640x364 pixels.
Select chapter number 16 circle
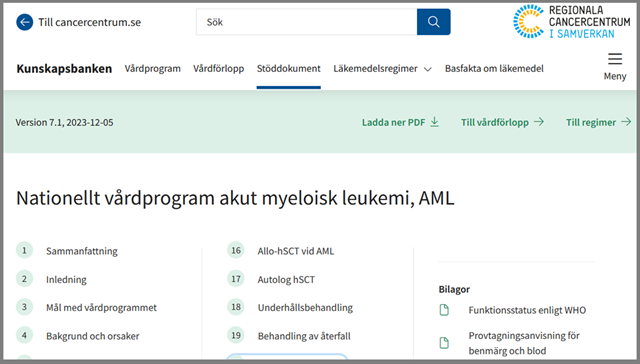tap(236, 250)
